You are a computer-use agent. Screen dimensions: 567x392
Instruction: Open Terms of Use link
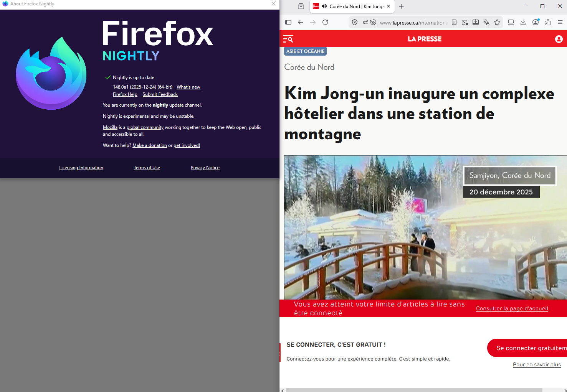click(x=147, y=168)
